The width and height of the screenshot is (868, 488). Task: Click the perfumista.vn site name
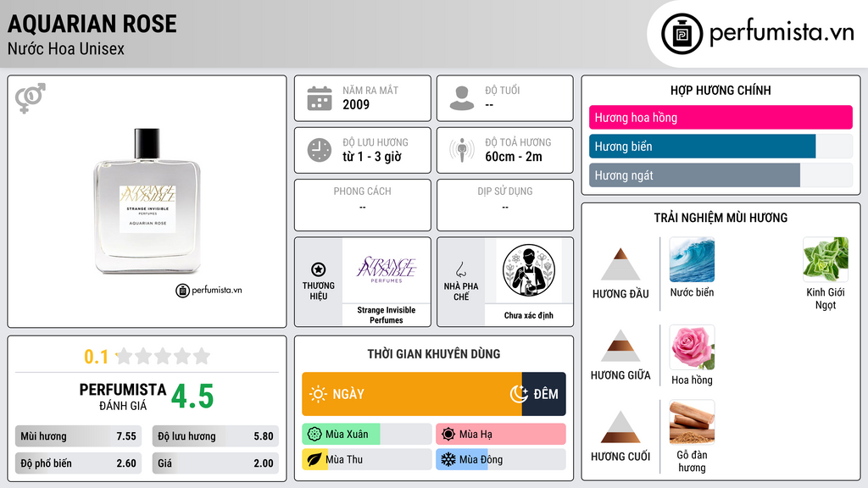(x=782, y=33)
